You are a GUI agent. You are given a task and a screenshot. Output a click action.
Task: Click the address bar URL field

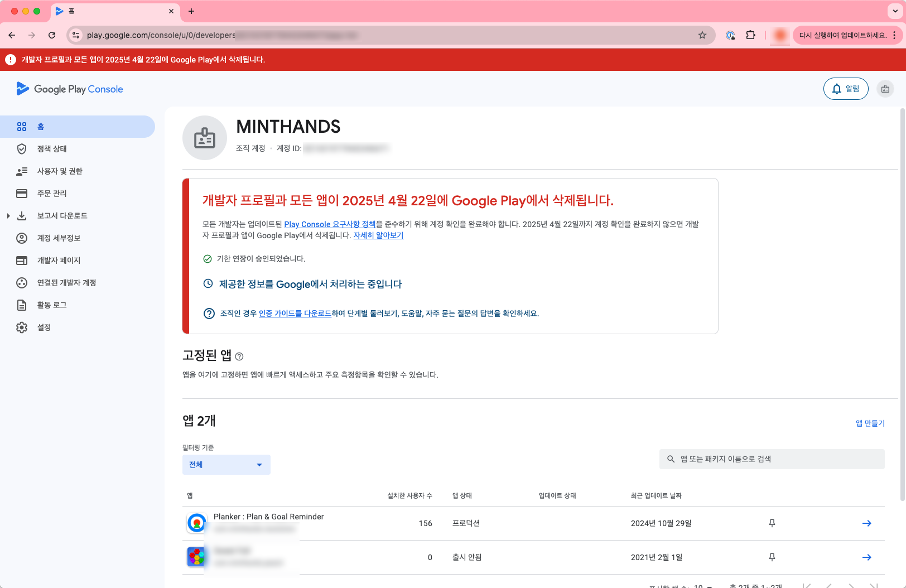tap(391, 35)
